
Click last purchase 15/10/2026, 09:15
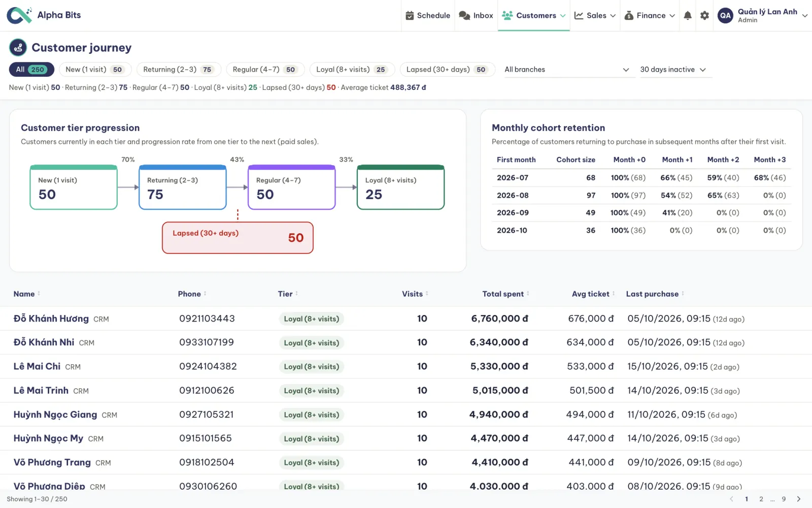tap(667, 366)
